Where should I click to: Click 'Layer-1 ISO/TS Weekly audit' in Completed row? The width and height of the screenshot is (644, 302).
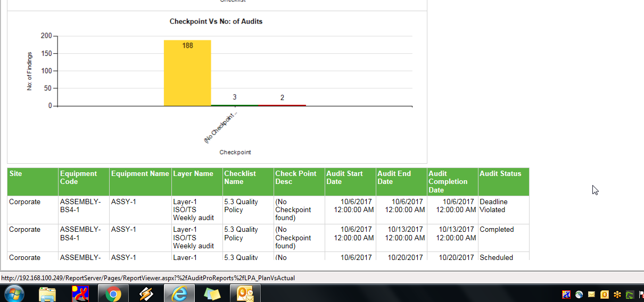[194, 238]
